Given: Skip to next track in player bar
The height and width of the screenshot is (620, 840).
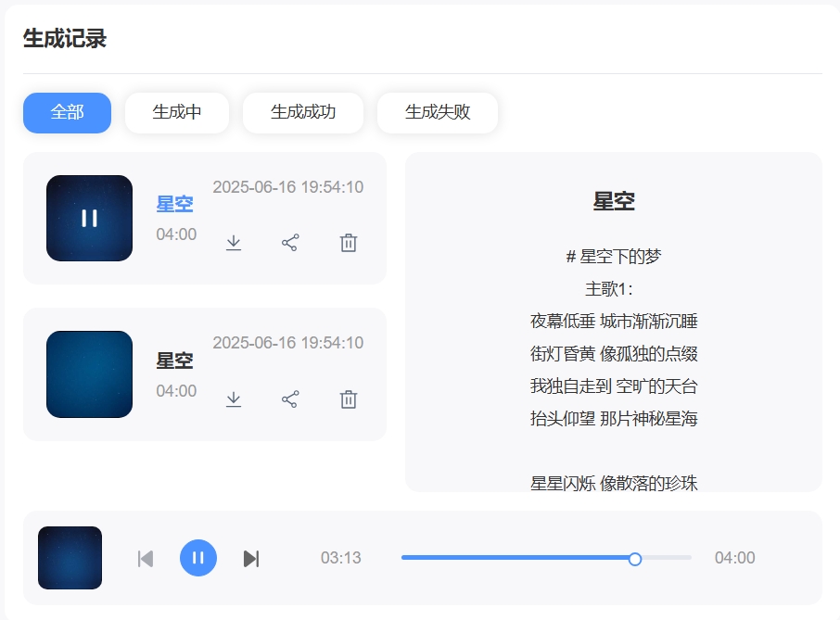Looking at the screenshot, I should [x=250, y=558].
